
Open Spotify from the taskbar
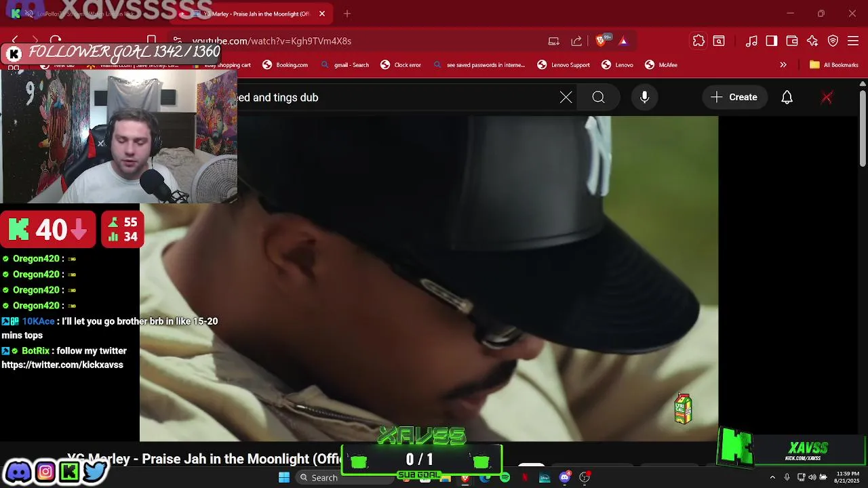[505, 478]
